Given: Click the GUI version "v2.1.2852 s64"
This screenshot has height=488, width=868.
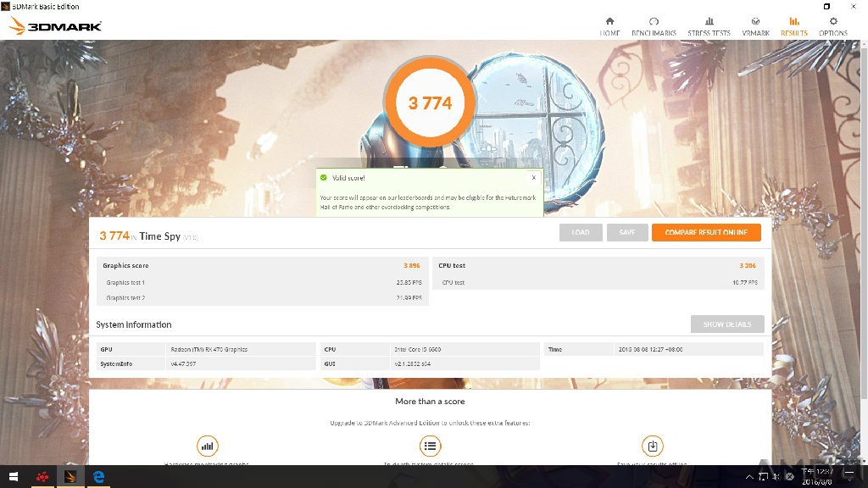Looking at the screenshot, I should tap(413, 363).
